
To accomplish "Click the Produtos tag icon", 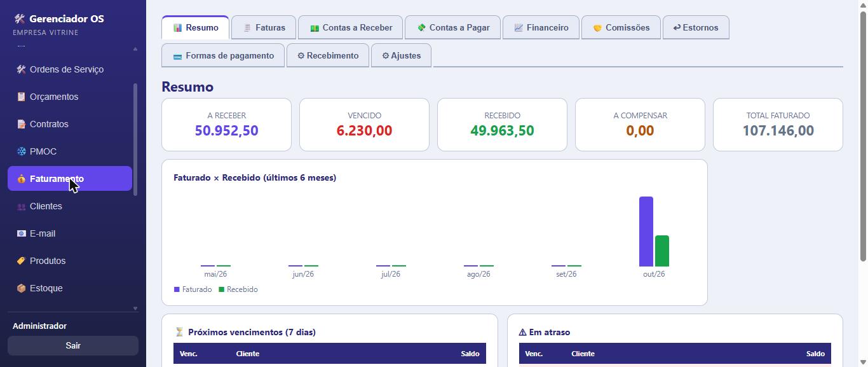I will [x=21, y=261].
